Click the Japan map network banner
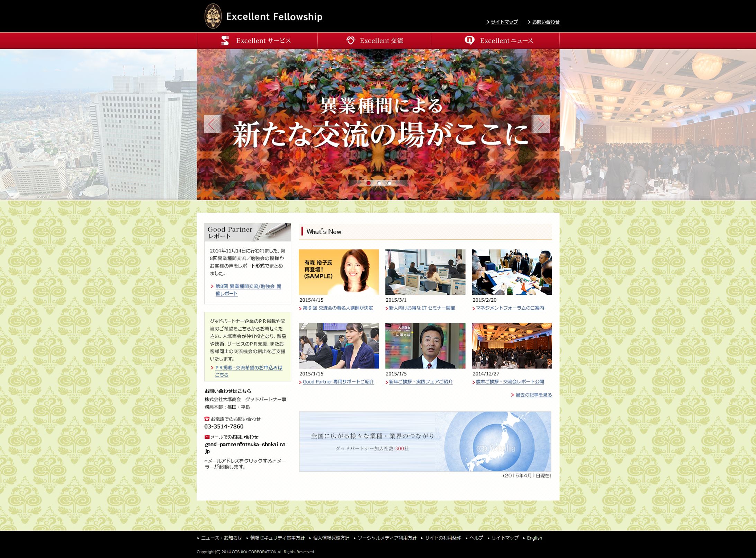756x558 pixels. click(425, 441)
